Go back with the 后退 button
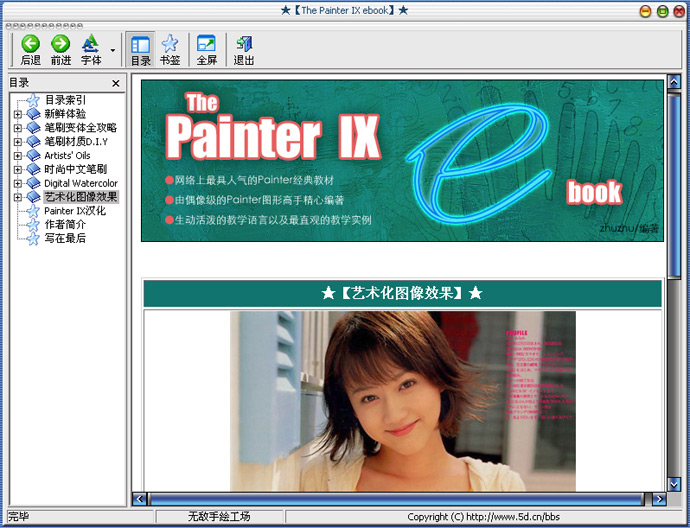 pos(31,50)
